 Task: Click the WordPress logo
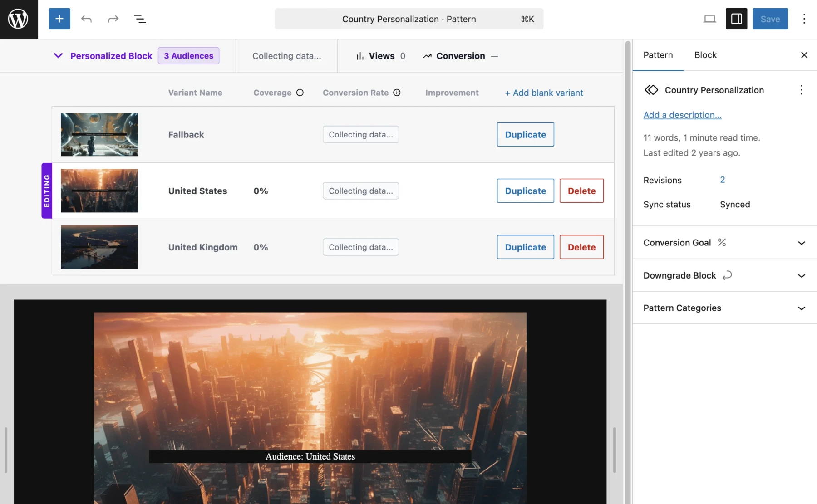click(x=18, y=19)
